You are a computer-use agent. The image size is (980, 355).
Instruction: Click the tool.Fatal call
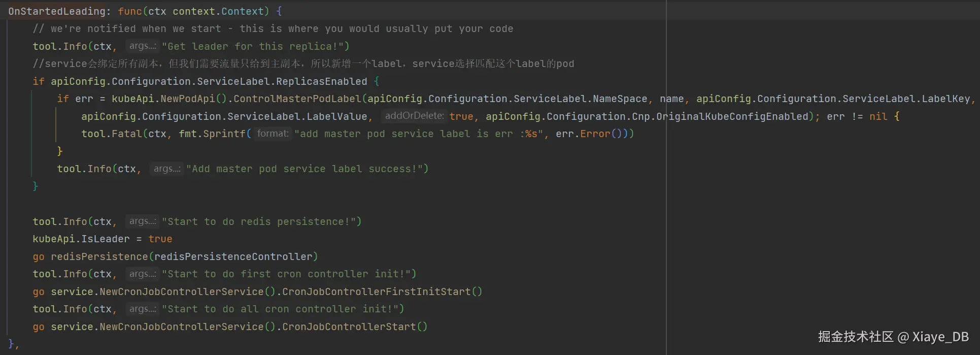pyautogui.click(x=112, y=134)
